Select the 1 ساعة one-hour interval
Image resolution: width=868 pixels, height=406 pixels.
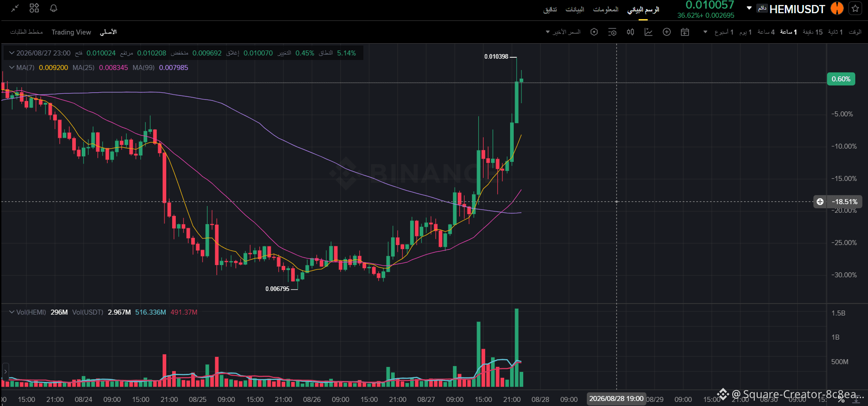click(789, 32)
